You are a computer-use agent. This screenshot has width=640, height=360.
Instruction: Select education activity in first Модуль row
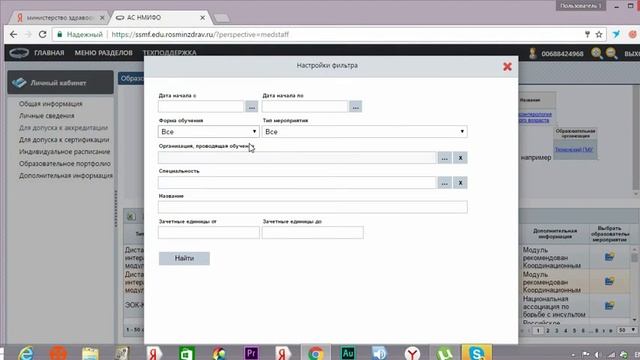pos(609,257)
